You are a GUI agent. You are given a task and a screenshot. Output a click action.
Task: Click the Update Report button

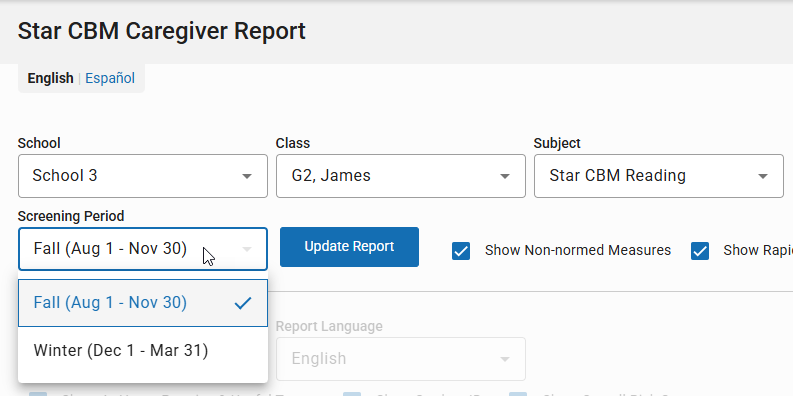click(349, 247)
